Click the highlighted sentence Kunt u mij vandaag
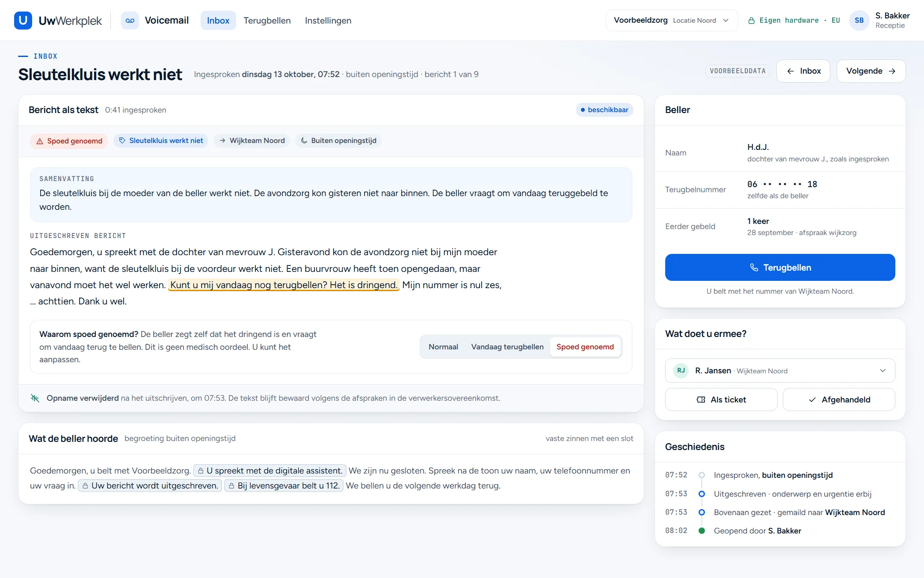Image resolution: width=924 pixels, height=578 pixels. click(x=284, y=285)
